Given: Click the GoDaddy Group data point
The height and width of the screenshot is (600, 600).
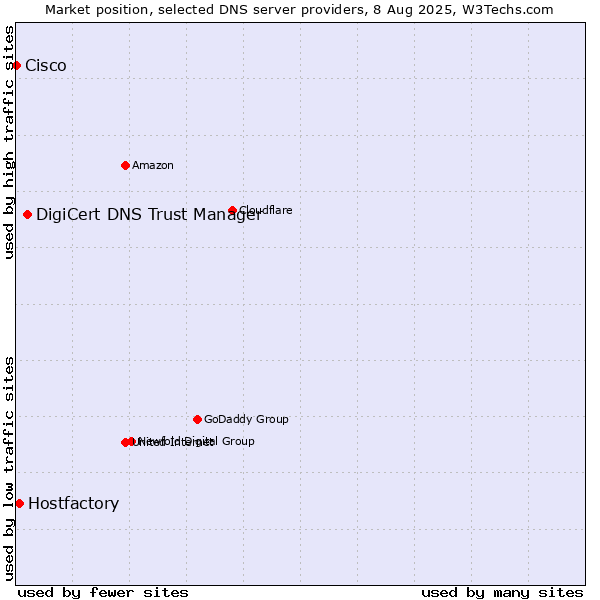Looking at the screenshot, I should click(197, 420).
